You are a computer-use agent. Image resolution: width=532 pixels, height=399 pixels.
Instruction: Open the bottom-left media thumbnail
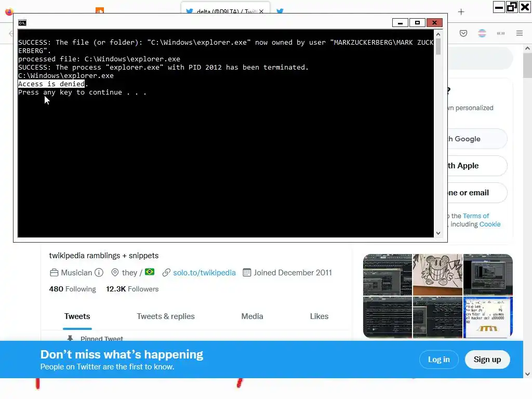pyautogui.click(x=388, y=317)
